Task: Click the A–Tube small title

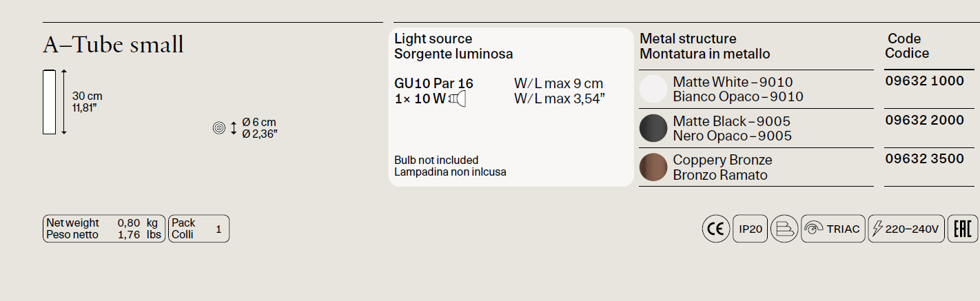Action: (x=113, y=45)
